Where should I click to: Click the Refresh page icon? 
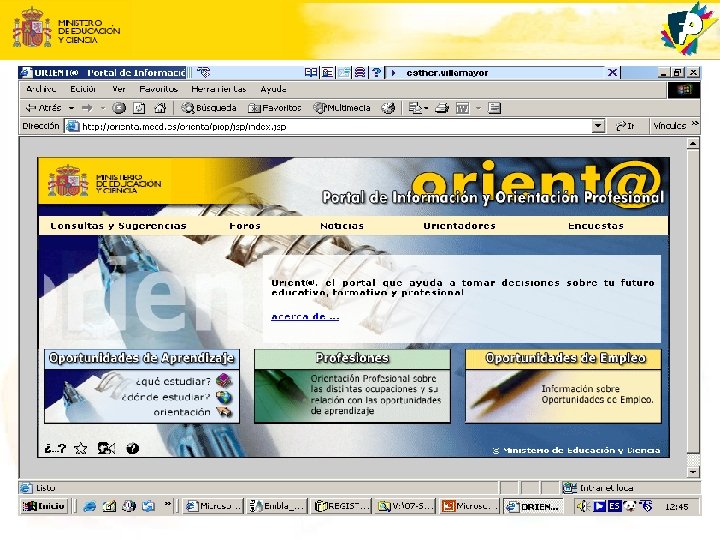pyautogui.click(x=139, y=108)
